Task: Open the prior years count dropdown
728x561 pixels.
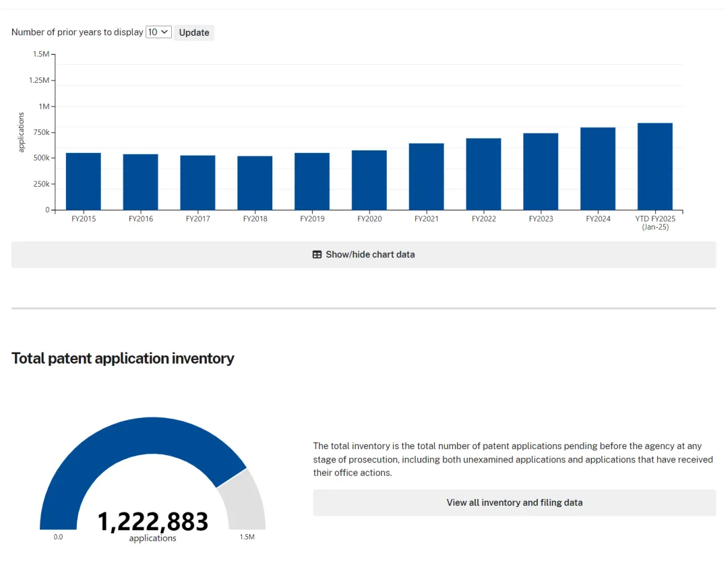Action: click(x=158, y=32)
